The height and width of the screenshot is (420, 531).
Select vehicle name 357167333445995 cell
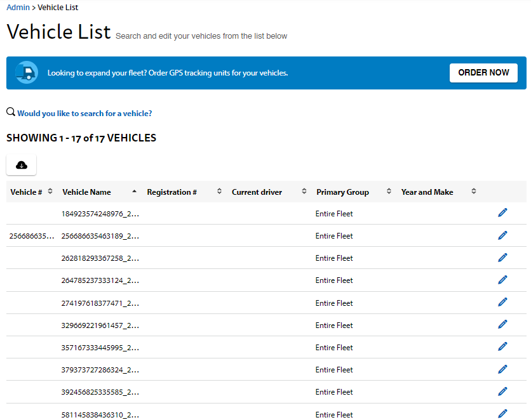[100, 348]
